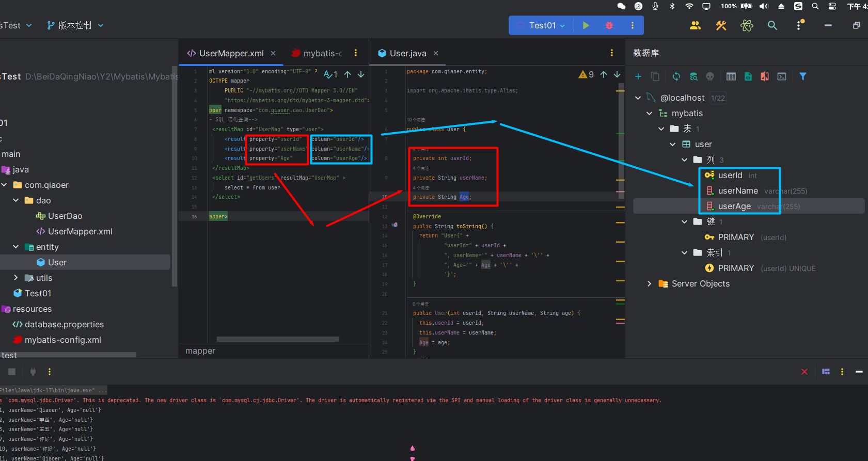Expand Server Objects node

tap(650, 284)
